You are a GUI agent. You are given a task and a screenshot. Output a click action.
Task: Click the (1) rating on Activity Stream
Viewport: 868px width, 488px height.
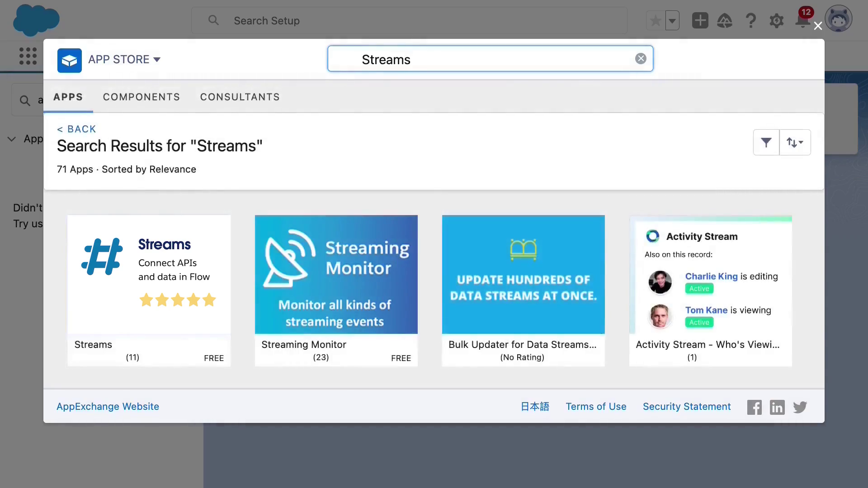pos(692,357)
